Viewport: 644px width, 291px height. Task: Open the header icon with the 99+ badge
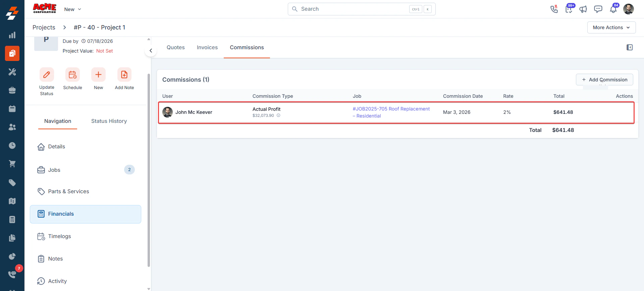tap(569, 9)
